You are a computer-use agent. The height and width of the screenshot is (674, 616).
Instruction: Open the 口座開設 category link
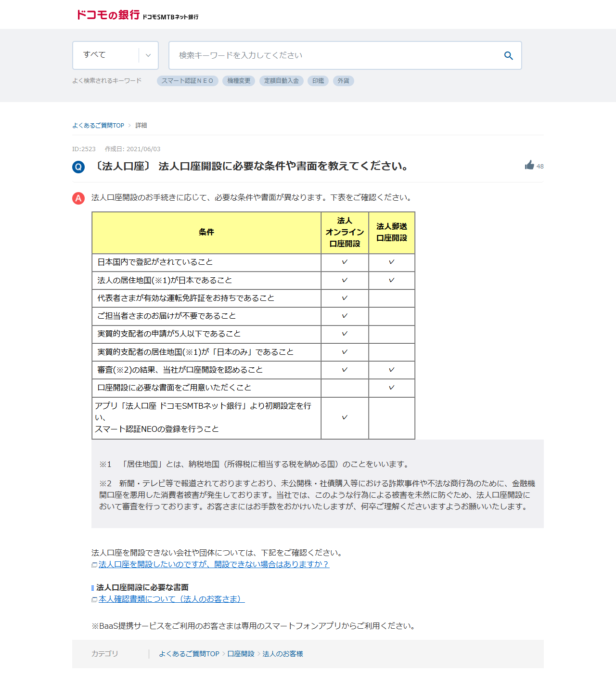click(x=241, y=654)
